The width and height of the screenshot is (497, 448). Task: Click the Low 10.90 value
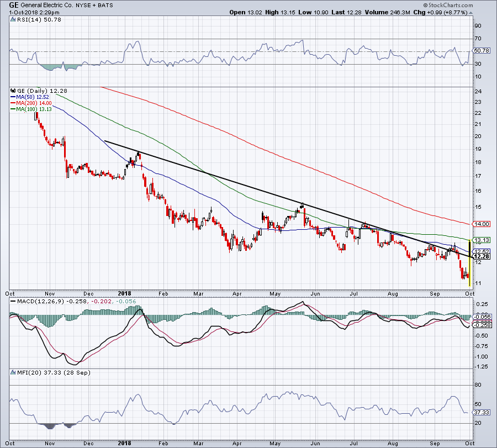pos(314,12)
